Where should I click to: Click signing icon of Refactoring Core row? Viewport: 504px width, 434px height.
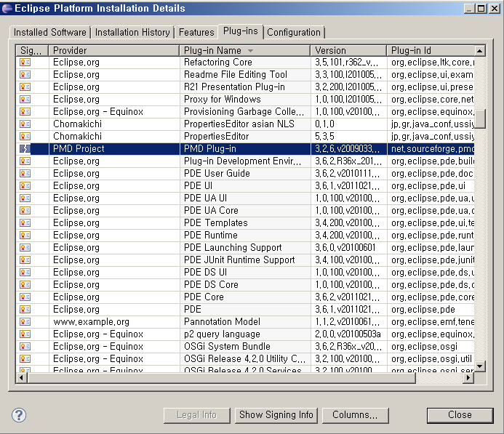click(25, 63)
